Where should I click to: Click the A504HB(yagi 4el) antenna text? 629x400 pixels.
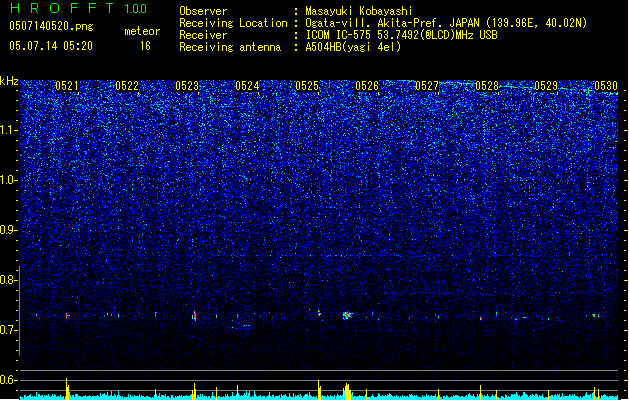(353, 47)
